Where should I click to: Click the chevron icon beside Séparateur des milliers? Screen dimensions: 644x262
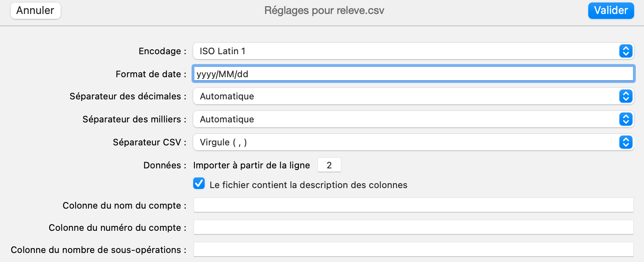625,119
